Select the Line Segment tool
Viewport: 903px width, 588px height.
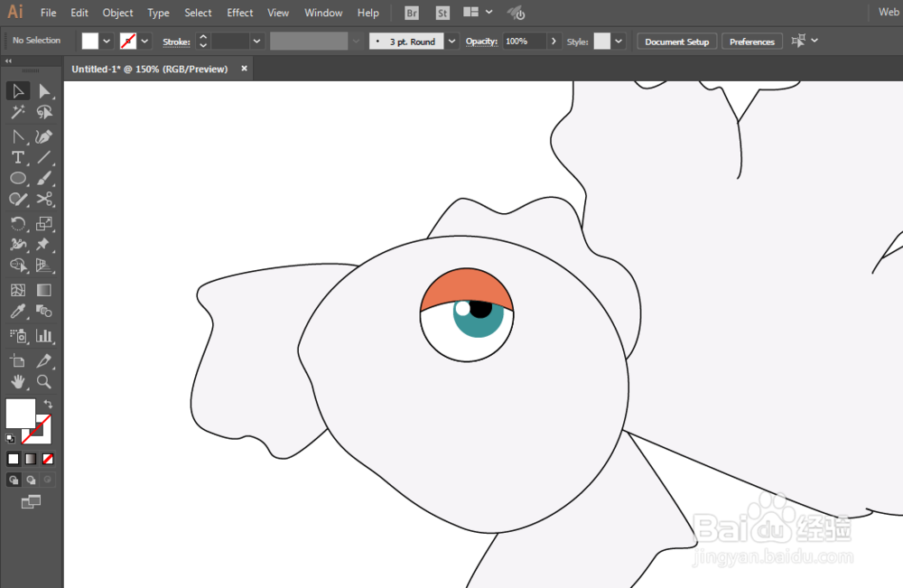coord(43,157)
